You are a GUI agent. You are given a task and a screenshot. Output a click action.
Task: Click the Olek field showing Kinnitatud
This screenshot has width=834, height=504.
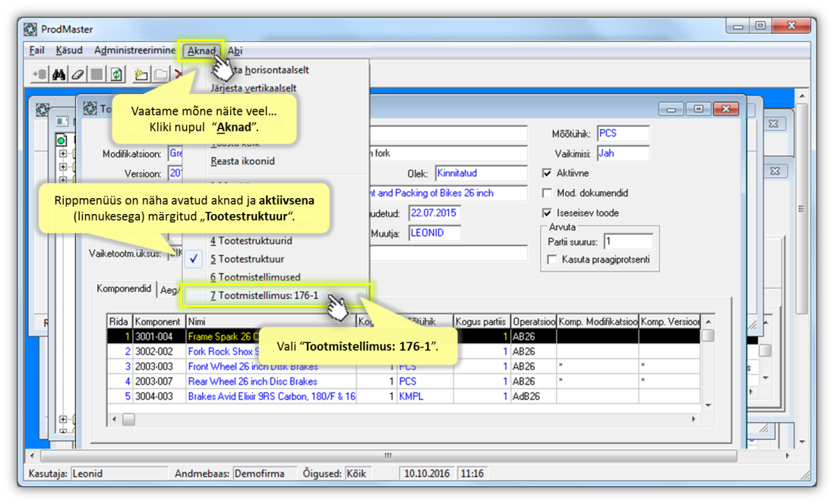481,173
